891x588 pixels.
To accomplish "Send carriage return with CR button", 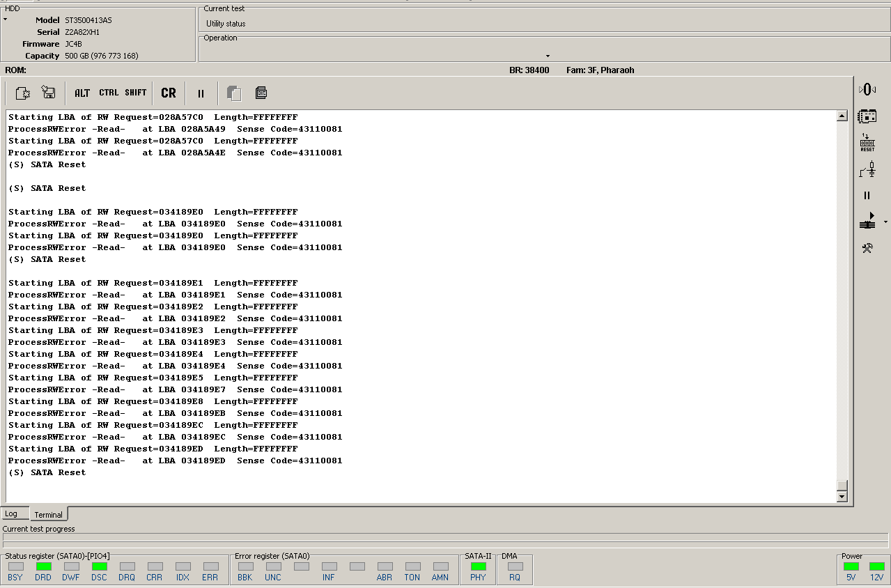I will (169, 93).
